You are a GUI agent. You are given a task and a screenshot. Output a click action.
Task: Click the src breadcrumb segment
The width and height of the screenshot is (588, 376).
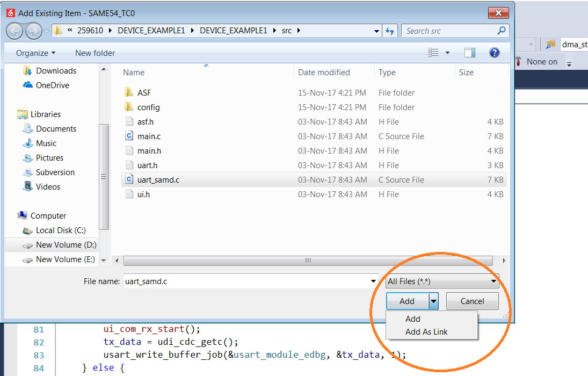pyautogui.click(x=287, y=31)
